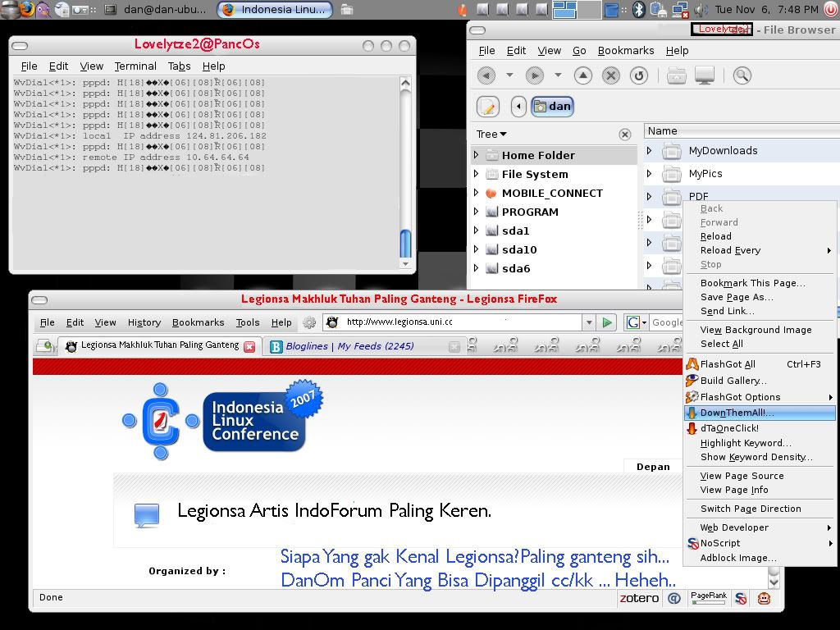The width and height of the screenshot is (840, 630).
Task: Toggle the location text-entry pencil button
Action: pyautogui.click(x=487, y=107)
